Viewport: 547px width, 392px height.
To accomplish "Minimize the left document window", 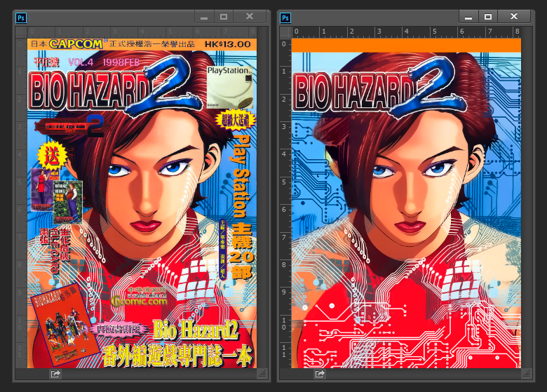I will pos(204,17).
